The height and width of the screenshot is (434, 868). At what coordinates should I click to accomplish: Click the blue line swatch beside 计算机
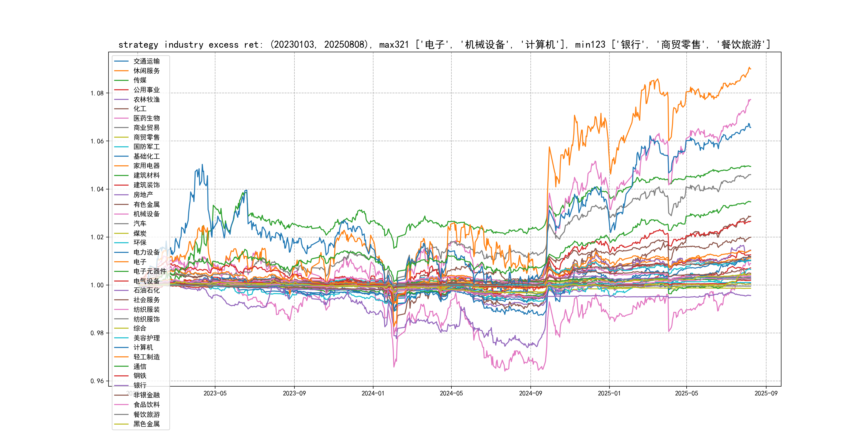click(x=121, y=347)
